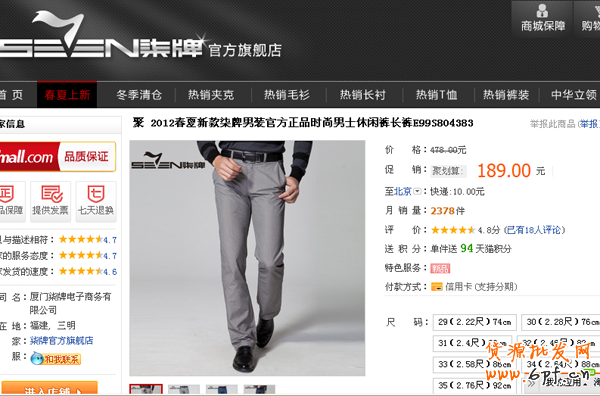600x396 pixels.
Task: Click the 进入店铺 orange button
Action: (x=50, y=388)
